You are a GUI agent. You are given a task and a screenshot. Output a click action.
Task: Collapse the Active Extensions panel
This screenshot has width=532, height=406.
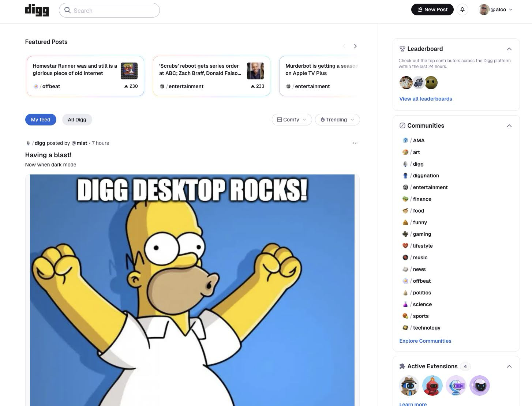(x=509, y=366)
